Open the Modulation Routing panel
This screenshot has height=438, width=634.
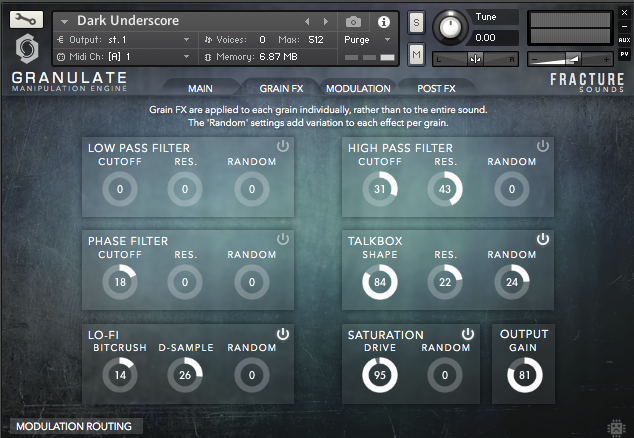(74, 427)
